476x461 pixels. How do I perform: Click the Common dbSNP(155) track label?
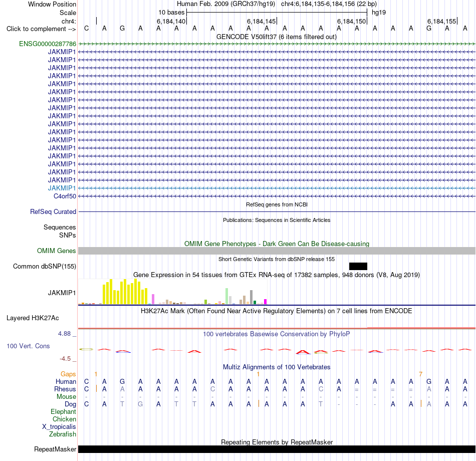[44, 267]
